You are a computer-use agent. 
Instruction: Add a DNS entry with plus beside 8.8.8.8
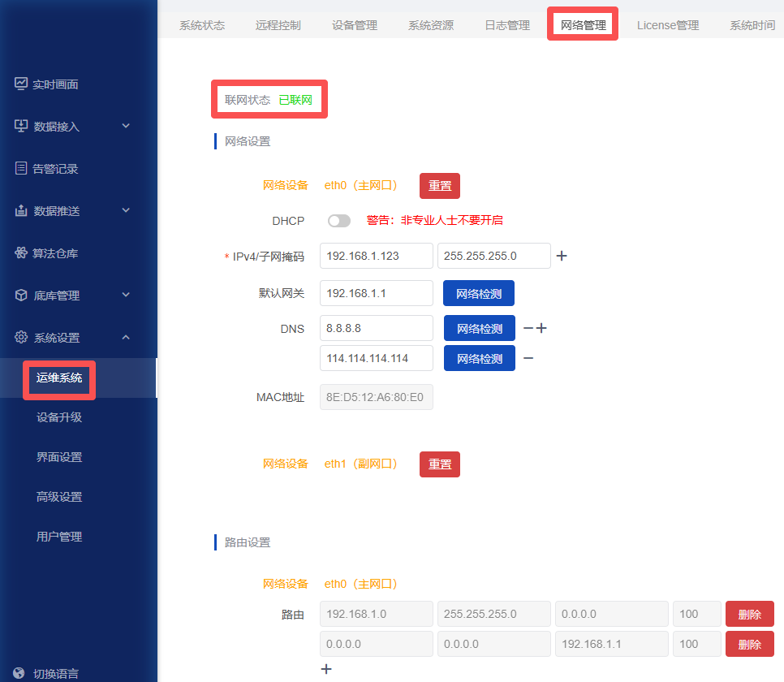pyautogui.click(x=541, y=328)
